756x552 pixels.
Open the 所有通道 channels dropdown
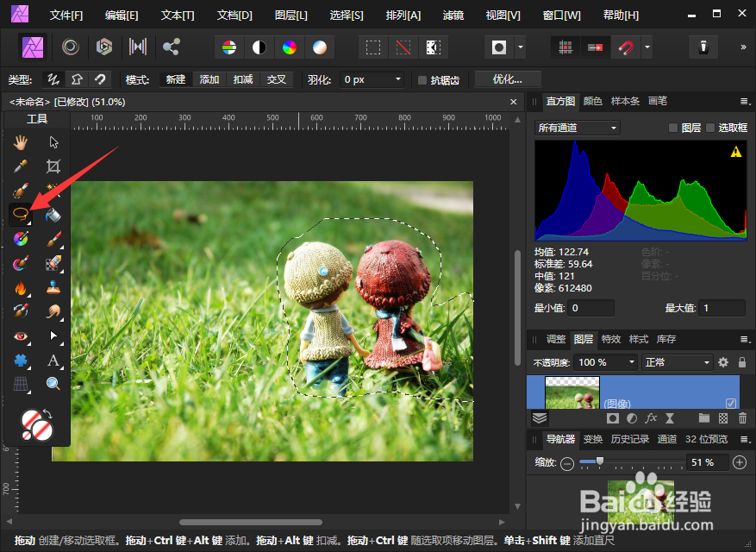576,127
